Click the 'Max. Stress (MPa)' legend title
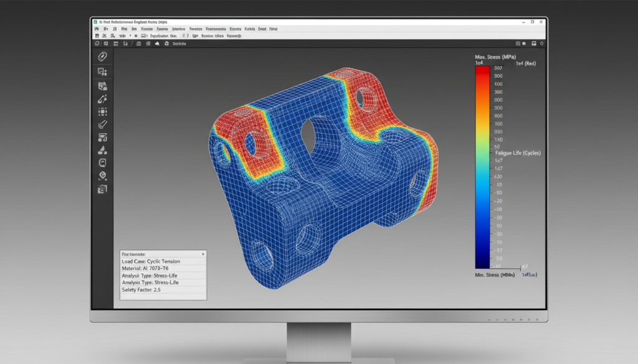Viewport: 638px width, 364px height. tap(495, 57)
